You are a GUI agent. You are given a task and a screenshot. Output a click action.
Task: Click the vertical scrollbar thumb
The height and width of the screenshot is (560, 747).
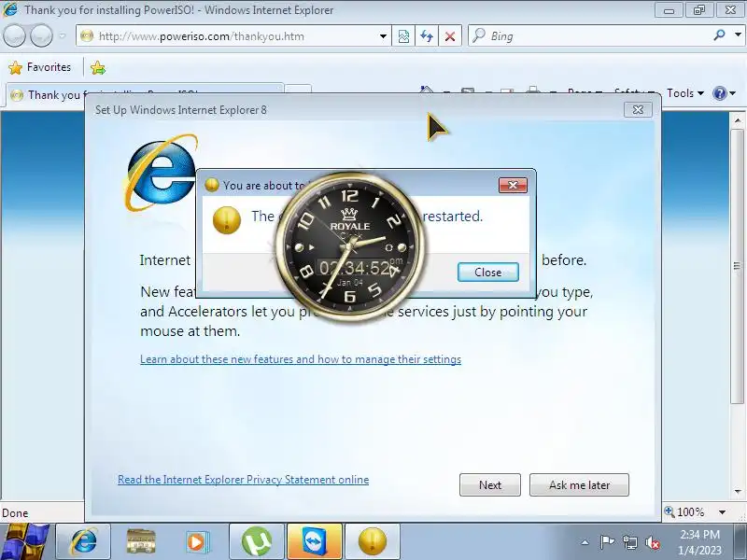pyautogui.click(x=737, y=265)
